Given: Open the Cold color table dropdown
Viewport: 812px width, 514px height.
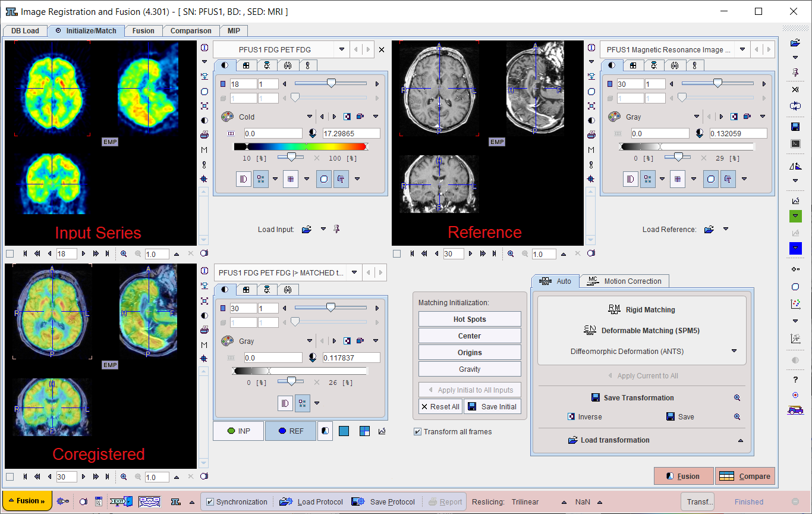Looking at the screenshot, I should [x=309, y=117].
